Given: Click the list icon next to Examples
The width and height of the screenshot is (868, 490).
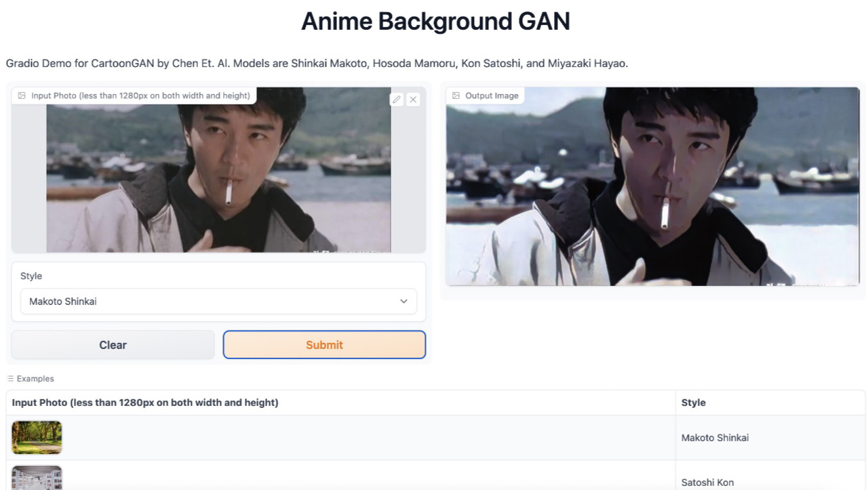Looking at the screenshot, I should point(10,379).
